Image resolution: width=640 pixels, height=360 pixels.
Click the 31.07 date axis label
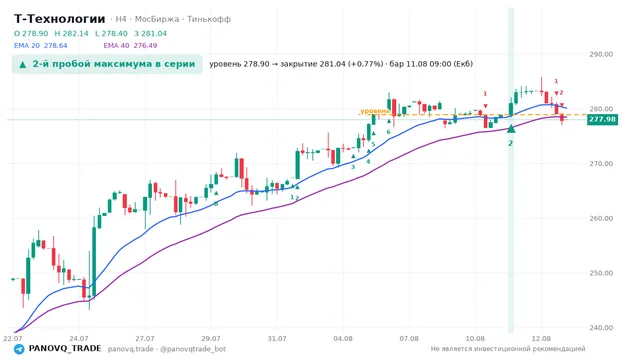pos(277,338)
